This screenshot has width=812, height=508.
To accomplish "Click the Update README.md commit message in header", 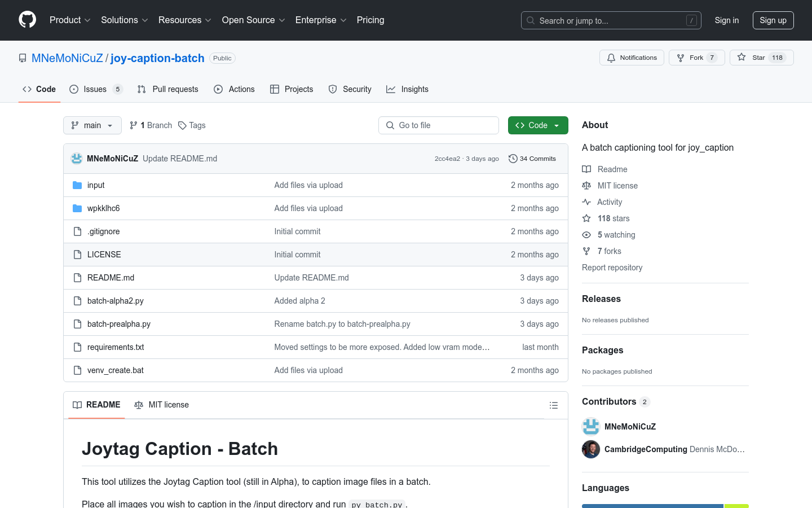I will (x=180, y=159).
